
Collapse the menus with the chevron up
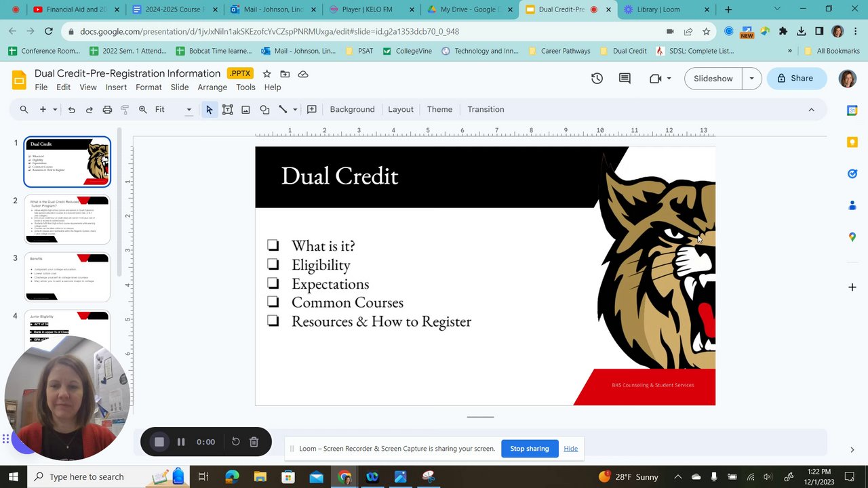(x=811, y=109)
